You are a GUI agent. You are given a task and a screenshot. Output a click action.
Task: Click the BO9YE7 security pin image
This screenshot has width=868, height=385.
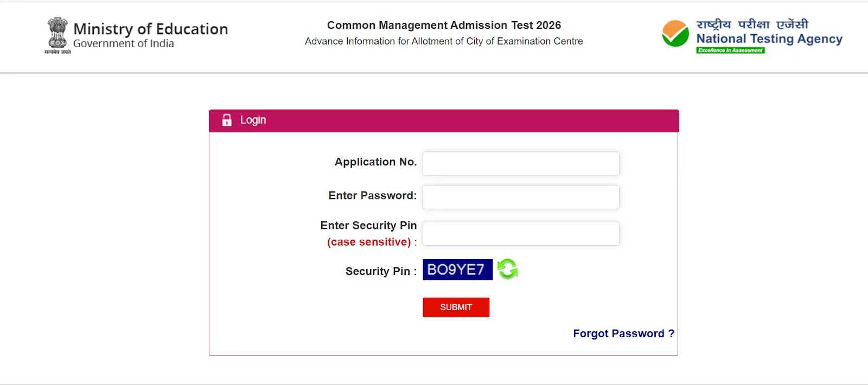457,269
